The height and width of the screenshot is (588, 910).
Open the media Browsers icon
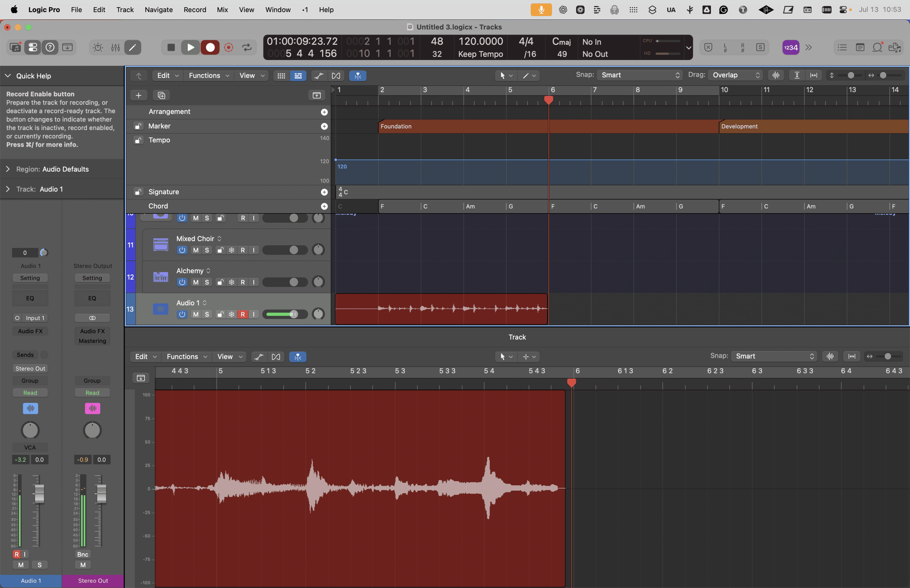tap(895, 47)
